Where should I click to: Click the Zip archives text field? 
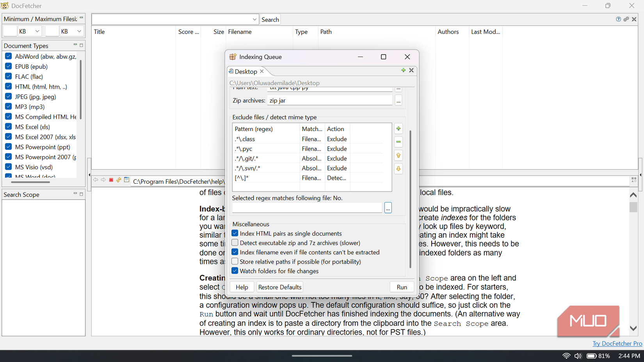click(x=330, y=101)
